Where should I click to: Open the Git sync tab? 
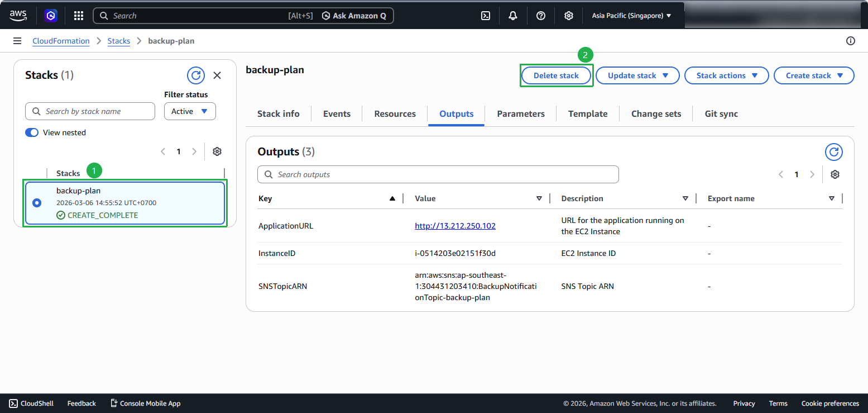click(721, 114)
